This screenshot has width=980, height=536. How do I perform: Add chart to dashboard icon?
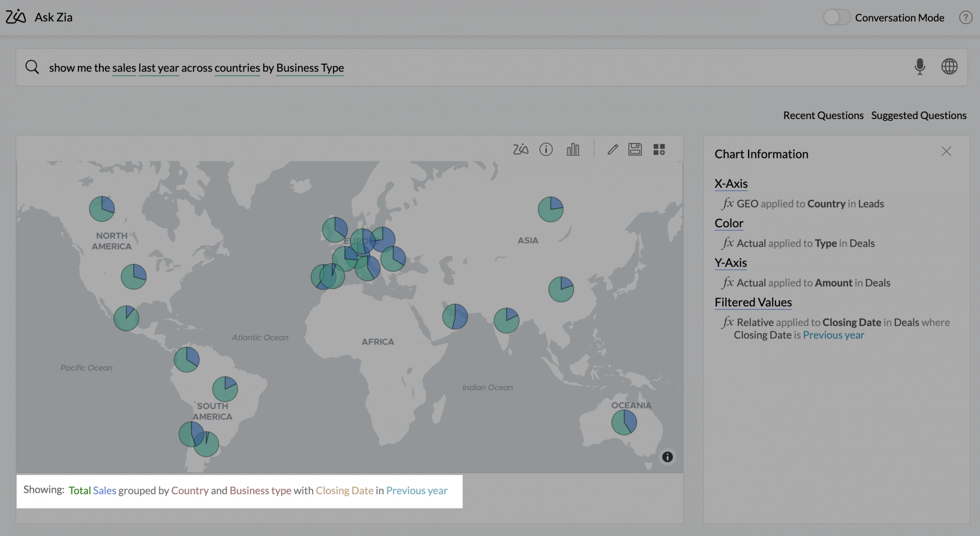(x=659, y=149)
